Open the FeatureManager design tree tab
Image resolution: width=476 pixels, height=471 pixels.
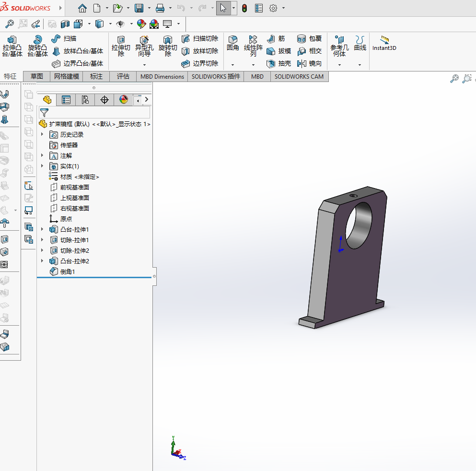tap(47, 100)
